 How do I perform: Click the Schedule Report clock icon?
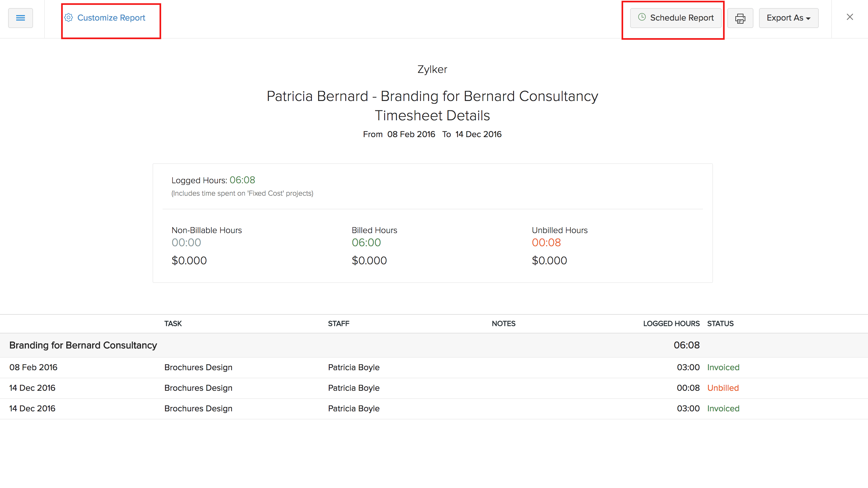tap(642, 17)
